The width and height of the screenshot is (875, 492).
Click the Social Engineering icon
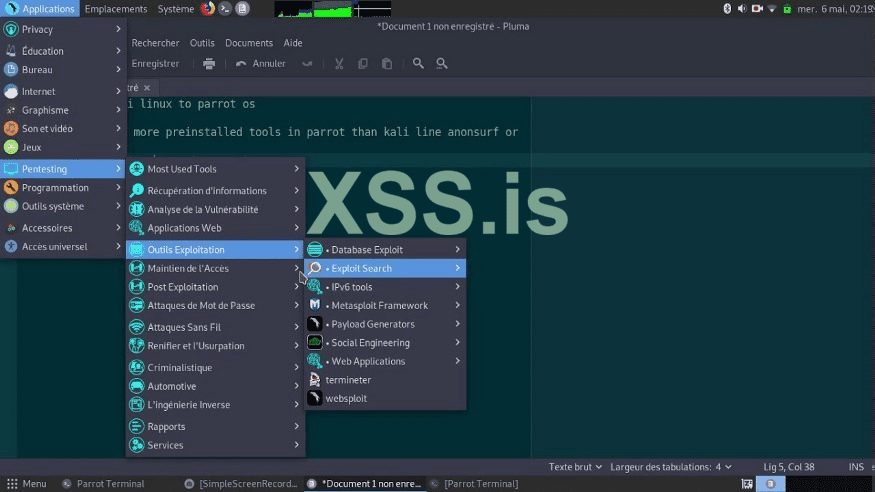(315, 343)
